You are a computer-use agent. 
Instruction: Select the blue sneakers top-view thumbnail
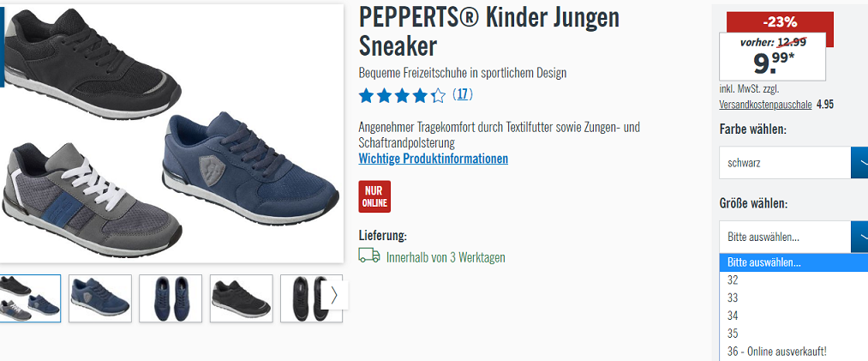click(171, 298)
